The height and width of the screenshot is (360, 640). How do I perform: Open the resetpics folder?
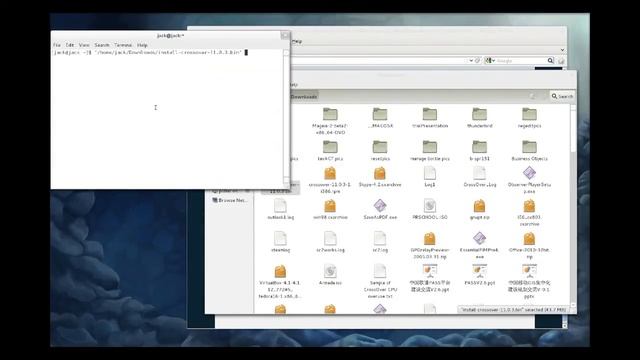click(x=380, y=151)
